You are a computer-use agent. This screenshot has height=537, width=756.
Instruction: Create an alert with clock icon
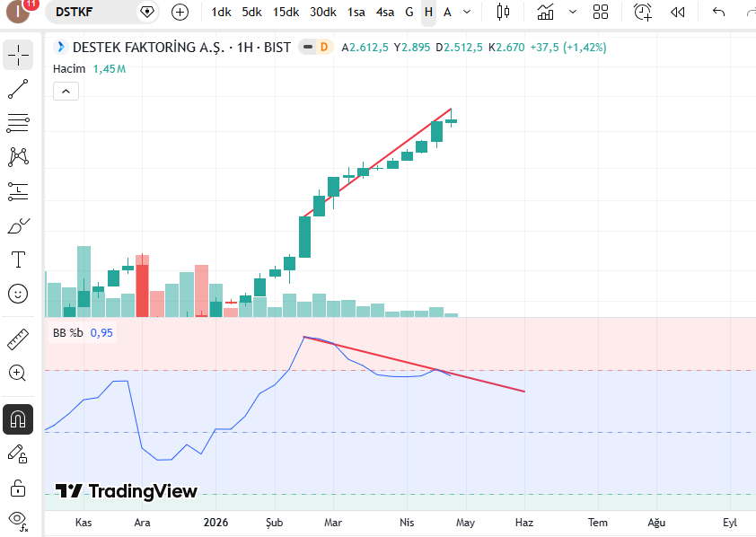tap(643, 12)
